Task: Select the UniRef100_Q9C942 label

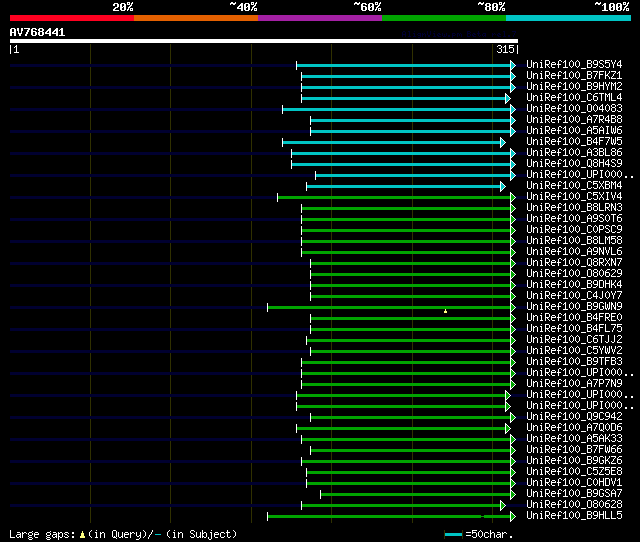Action: coord(574,417)
